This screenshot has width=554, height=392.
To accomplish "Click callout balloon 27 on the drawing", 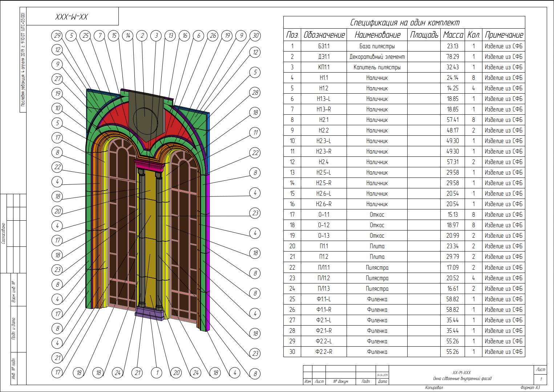I will pyautogui.click(x=57, y=79).
